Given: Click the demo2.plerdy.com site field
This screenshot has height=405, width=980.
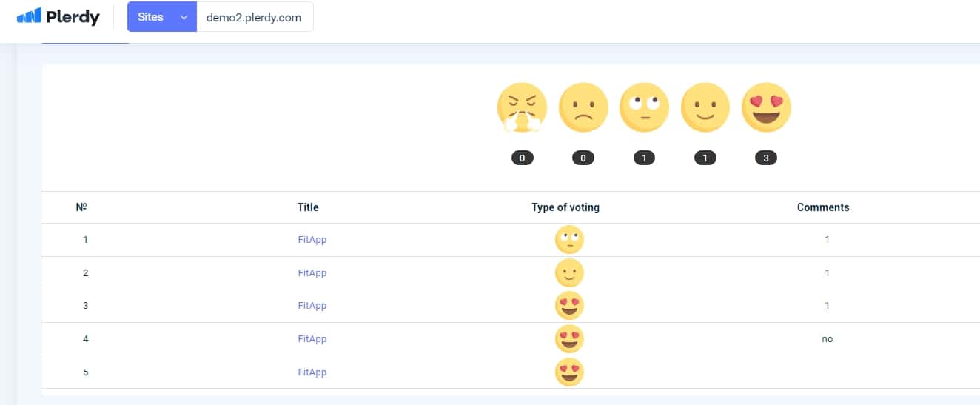Looking at the screenshot, I should pos(255,17).
